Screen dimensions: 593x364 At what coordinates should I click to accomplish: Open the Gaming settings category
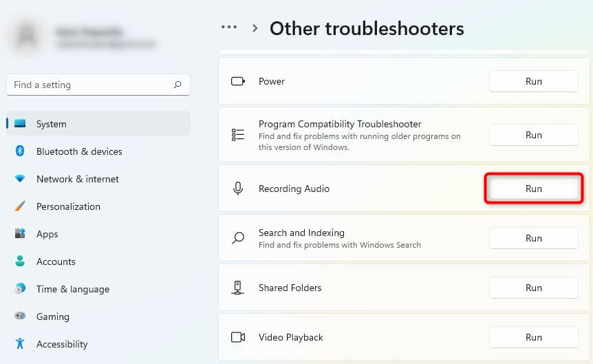tap(52, 317)
